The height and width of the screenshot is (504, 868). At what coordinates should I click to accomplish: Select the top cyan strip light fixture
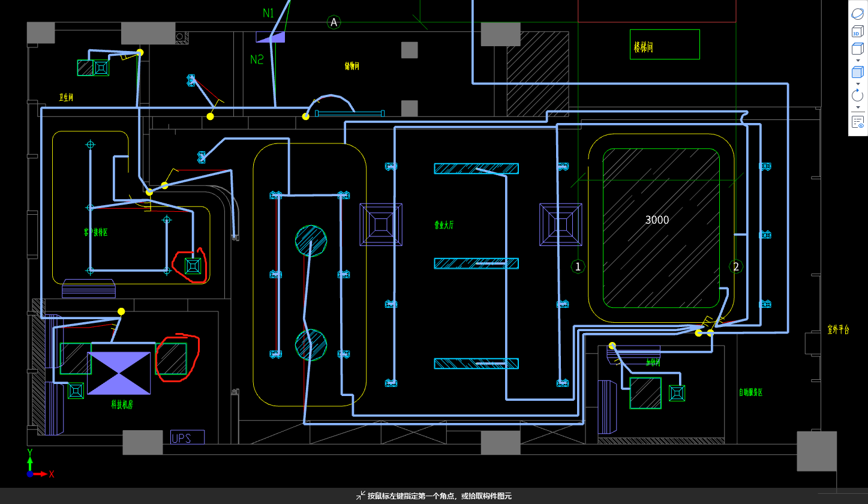coord(476,169)
